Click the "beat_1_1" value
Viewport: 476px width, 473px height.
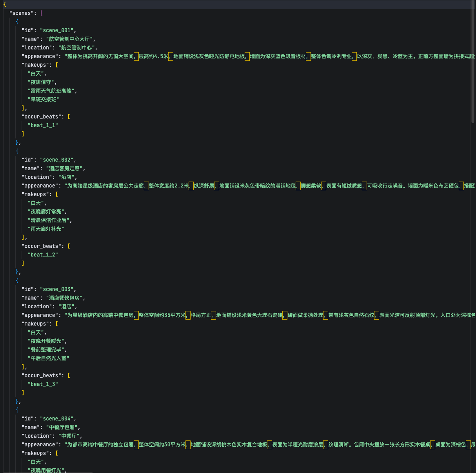point(43,125)
